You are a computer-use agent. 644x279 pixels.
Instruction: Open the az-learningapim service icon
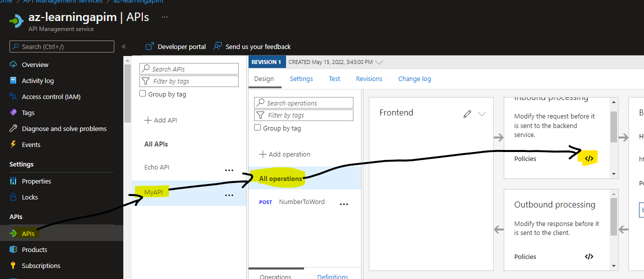pos(16,21)
